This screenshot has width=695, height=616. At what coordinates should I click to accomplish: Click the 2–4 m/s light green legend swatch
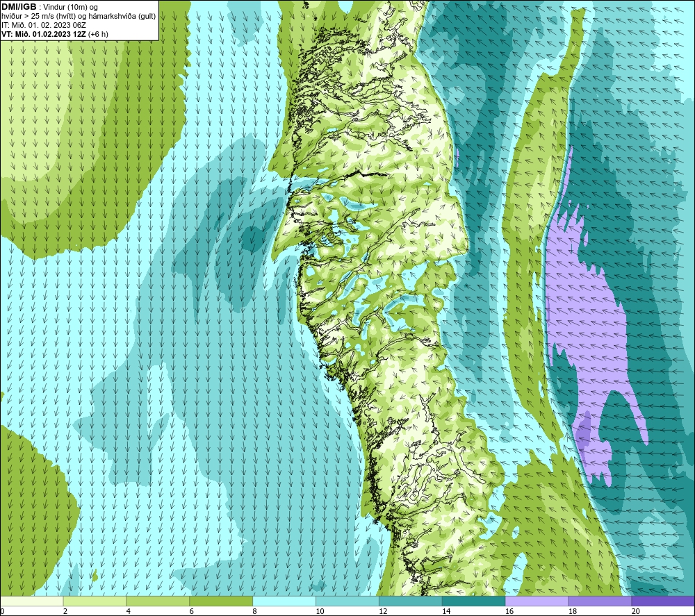pyautogui.click(x=95, y=601)
